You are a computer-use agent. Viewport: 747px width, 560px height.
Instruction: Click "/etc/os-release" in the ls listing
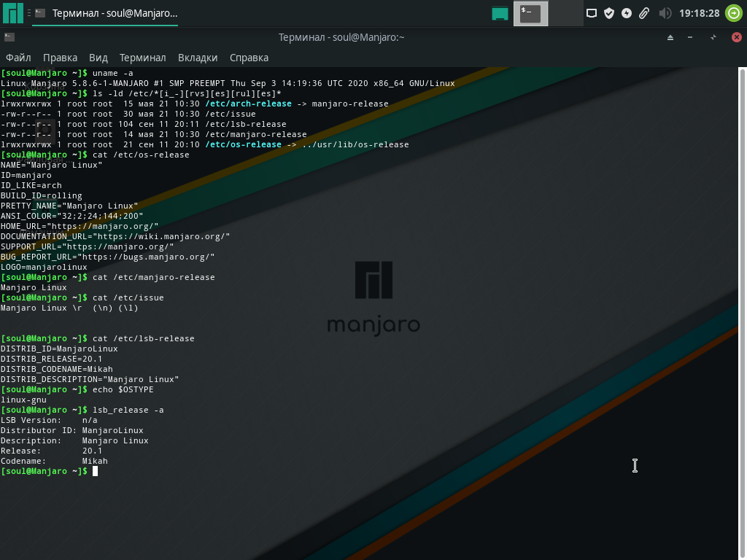pos(243,145)
